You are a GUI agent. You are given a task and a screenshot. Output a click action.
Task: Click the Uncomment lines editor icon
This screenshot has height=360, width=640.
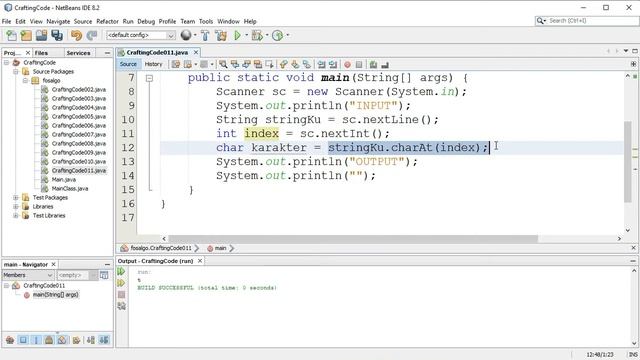384,64
